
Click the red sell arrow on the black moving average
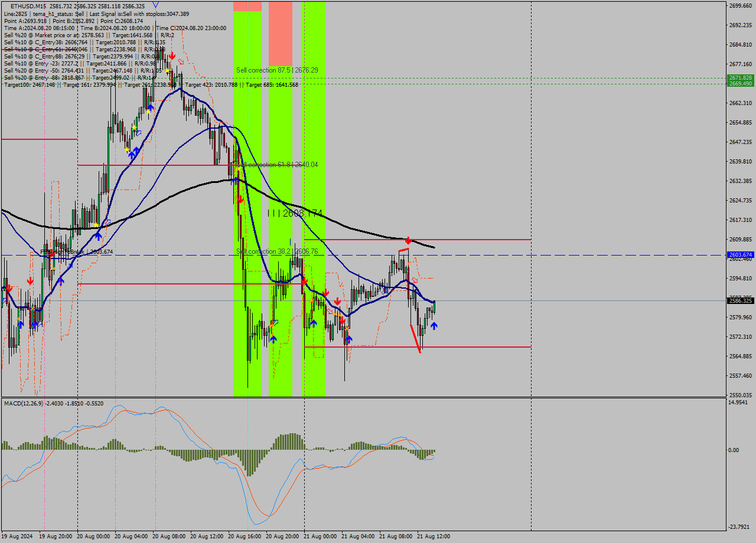pos(408,241)
